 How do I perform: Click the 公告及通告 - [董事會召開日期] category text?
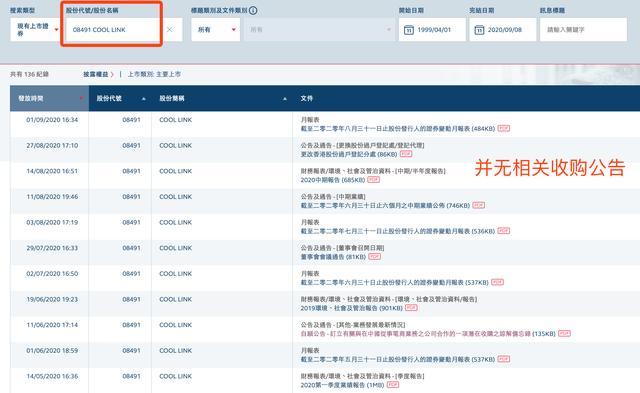click(342, 248)
